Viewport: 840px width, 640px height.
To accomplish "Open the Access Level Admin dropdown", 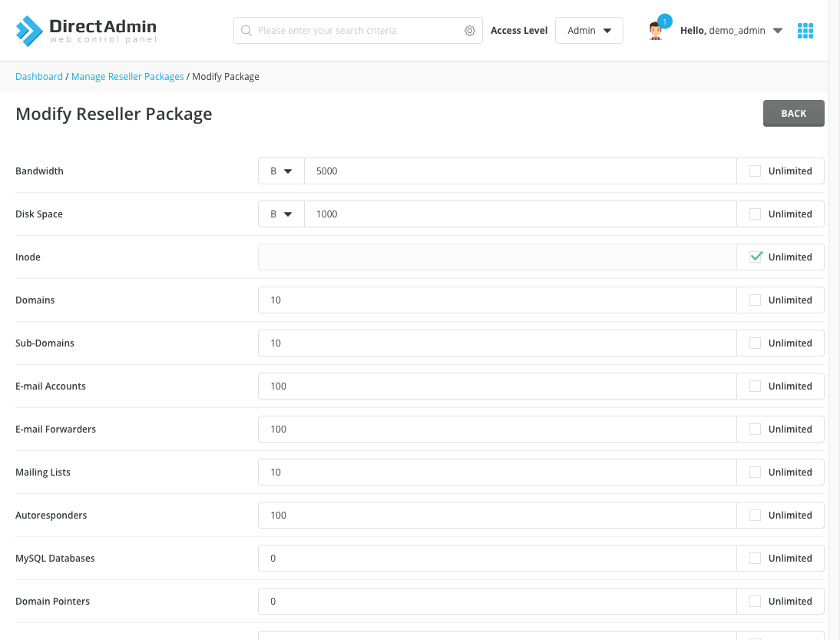I will [x=589, y=30].
